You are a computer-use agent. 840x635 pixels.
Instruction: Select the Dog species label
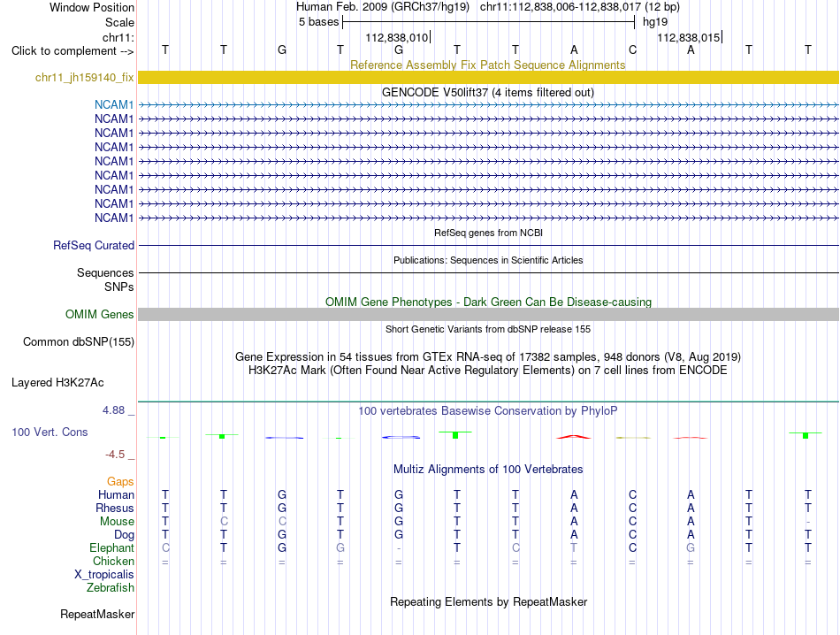click(x=124, y=535)
